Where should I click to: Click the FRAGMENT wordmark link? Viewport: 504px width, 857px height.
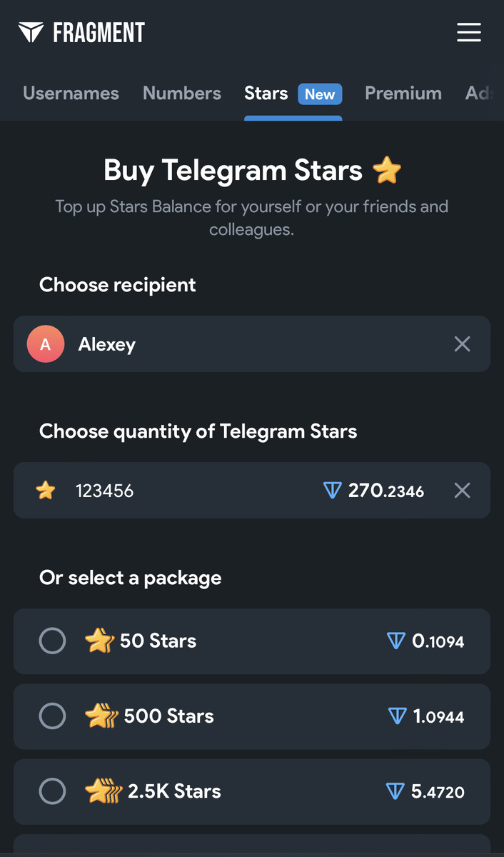click(99, 32)
